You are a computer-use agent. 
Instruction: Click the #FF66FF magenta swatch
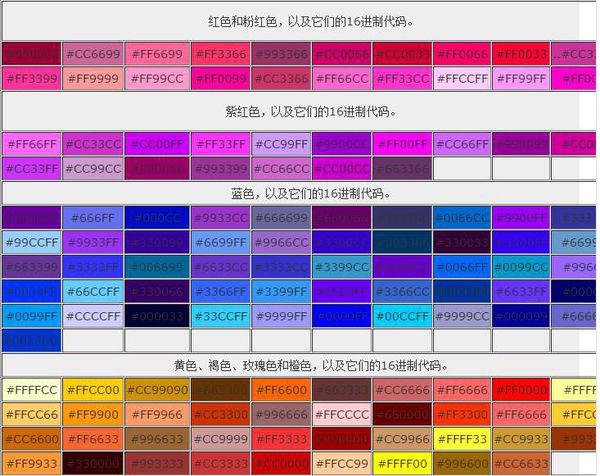(31, 144)
